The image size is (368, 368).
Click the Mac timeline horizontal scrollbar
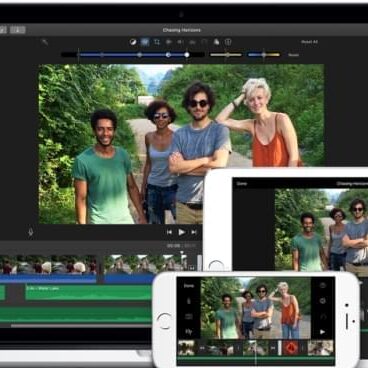(x=81, y=326)
